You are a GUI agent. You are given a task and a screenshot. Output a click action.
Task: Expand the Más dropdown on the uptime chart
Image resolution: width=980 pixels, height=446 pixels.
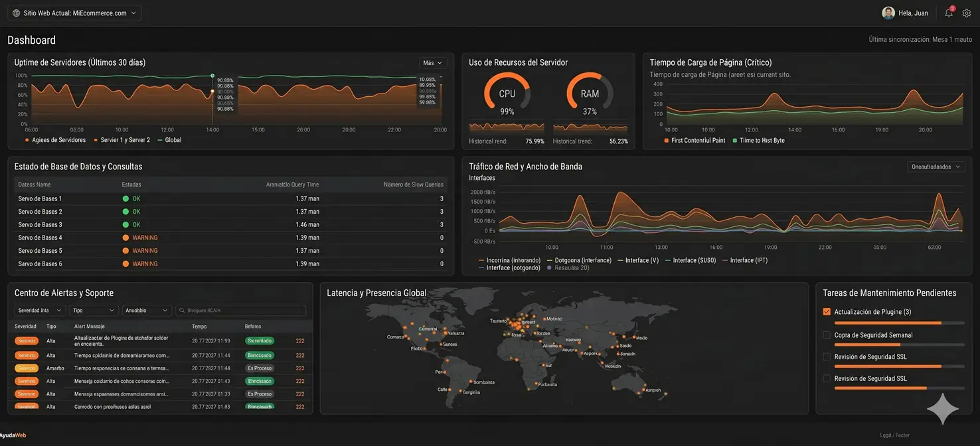coord(433,63)
